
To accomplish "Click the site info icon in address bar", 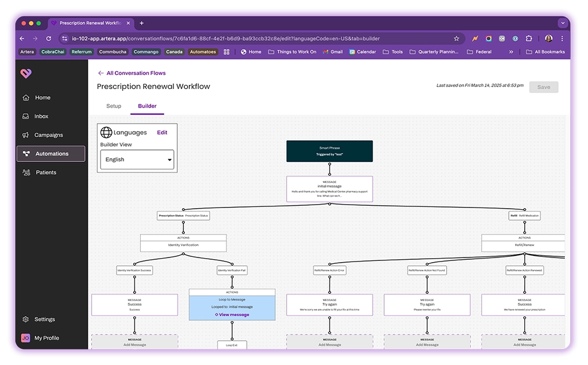I will (65, 39).
